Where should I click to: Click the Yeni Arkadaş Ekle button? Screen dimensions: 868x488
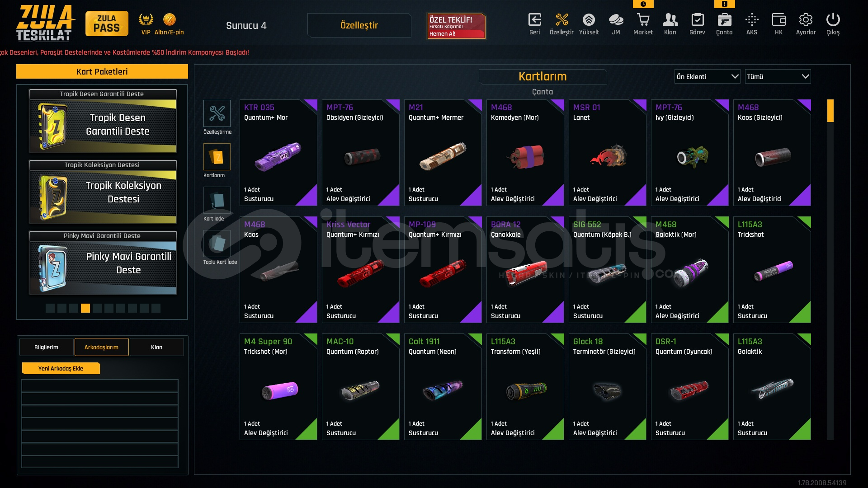pos(61,368)
